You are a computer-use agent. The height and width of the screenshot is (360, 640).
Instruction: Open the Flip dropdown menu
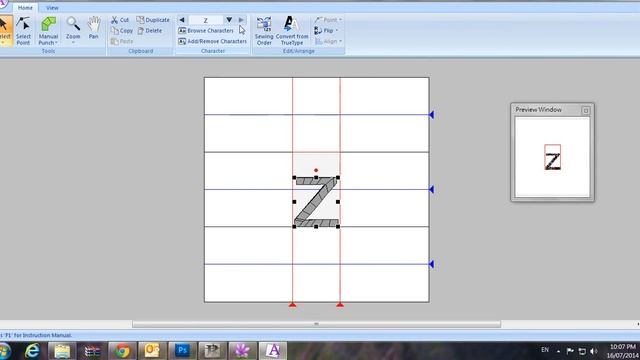[326, 31]
